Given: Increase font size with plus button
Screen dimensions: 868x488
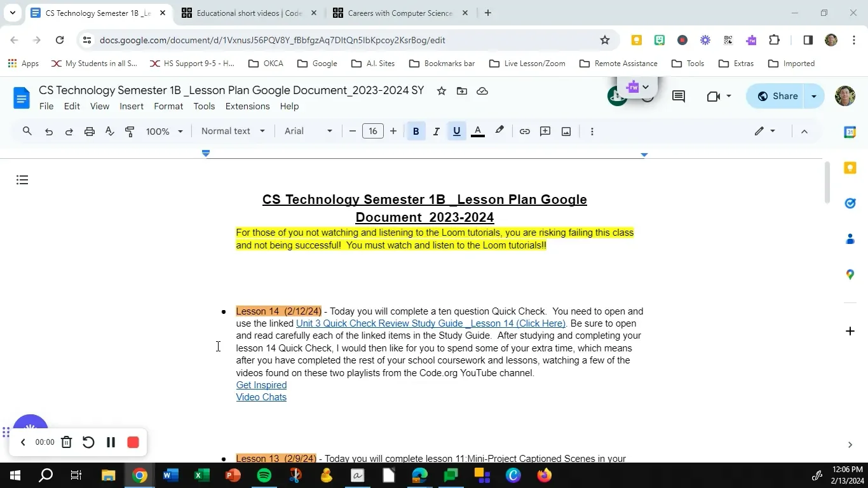Looking at the screenshot, I should 393,132.
